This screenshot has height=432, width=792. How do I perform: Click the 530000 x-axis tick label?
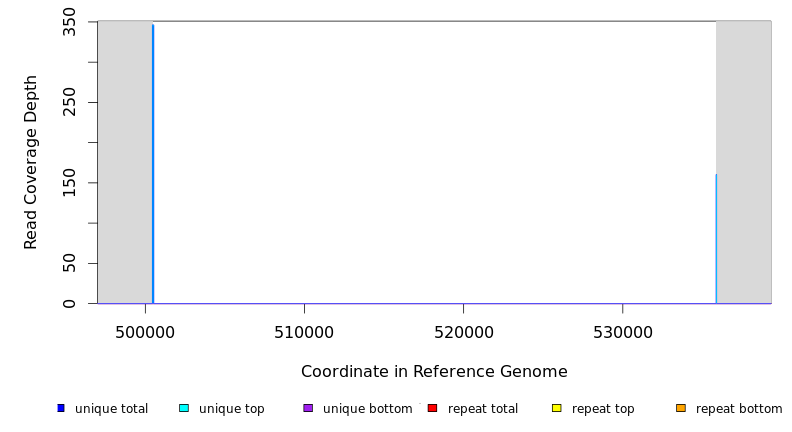pyautogui.click(x=622, y=332)
